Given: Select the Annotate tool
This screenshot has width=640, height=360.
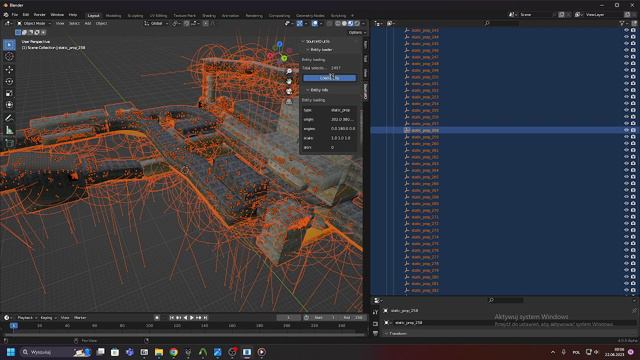Looking at the screenshot, I should click(x=9, y=118).
